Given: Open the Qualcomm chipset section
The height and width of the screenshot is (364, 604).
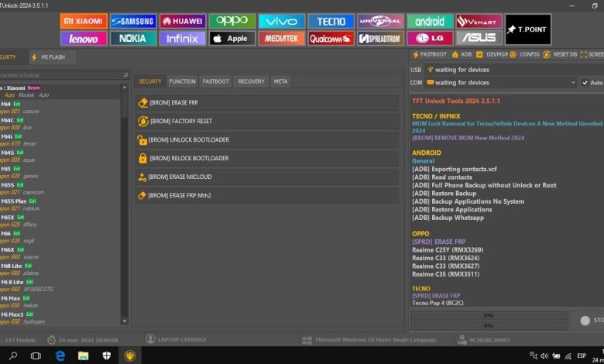Looking at the screenshot, I should 331,39.
